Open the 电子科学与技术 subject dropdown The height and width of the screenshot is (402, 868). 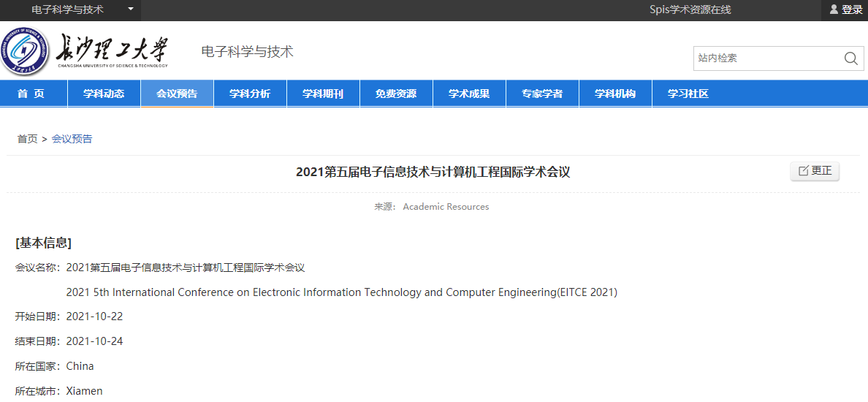pyautogui.click(x=70, y=10)
